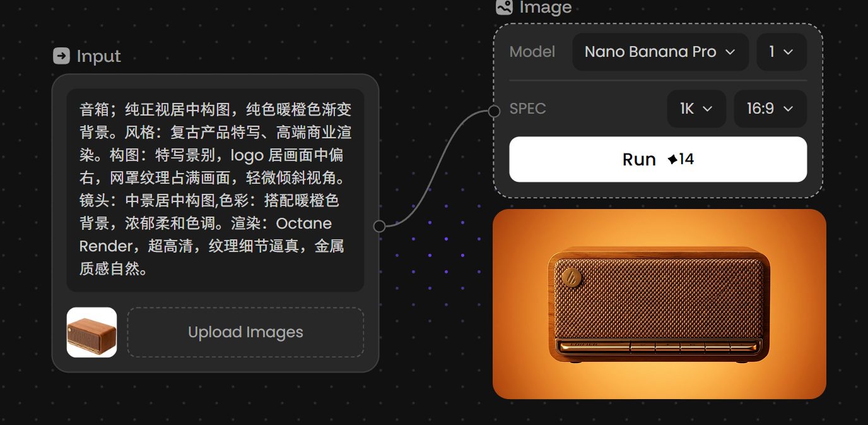
Task: Click the Input node arrow icon
Action: (x=61, y=56)
